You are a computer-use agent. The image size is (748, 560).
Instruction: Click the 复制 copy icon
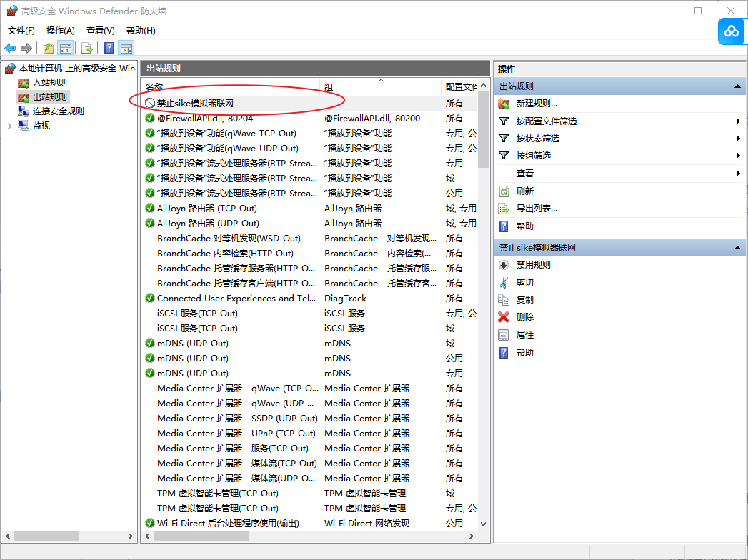504,299
